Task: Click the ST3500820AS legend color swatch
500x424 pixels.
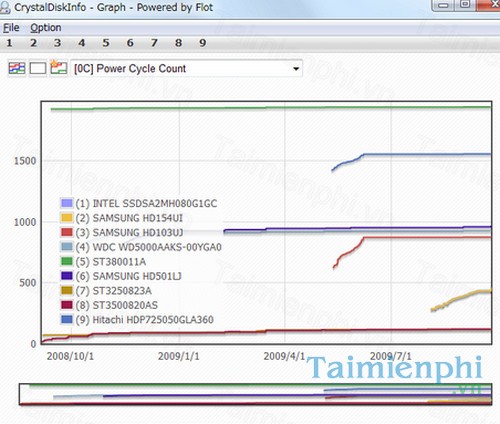Action: [x=67, y=305]
